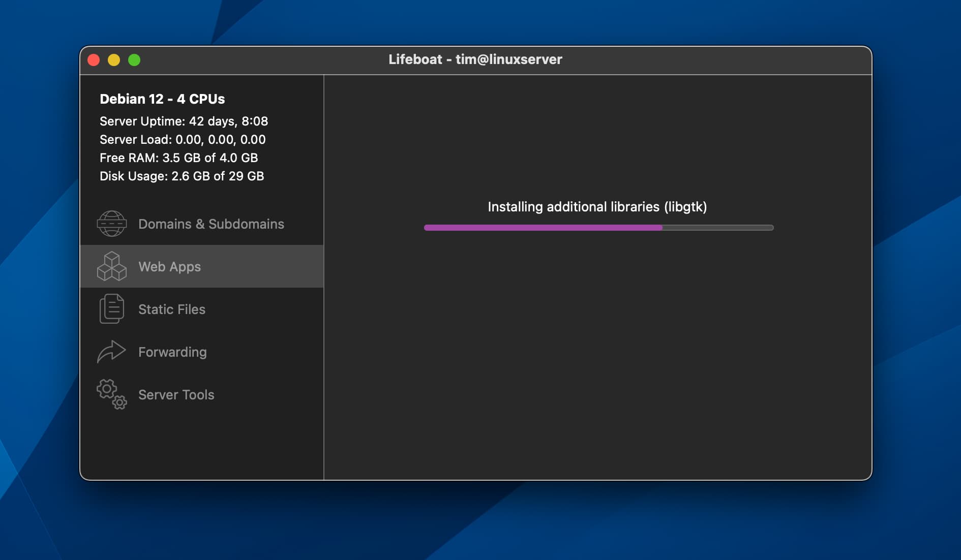Click the 'Debian 12 - 4 CPUs' heading
The height and width of the screenshot is (560, 961).
click(162, 99)
